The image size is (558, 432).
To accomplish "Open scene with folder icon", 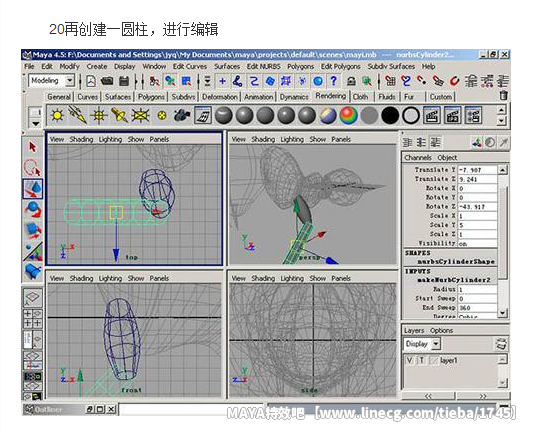I will (107, 81).
